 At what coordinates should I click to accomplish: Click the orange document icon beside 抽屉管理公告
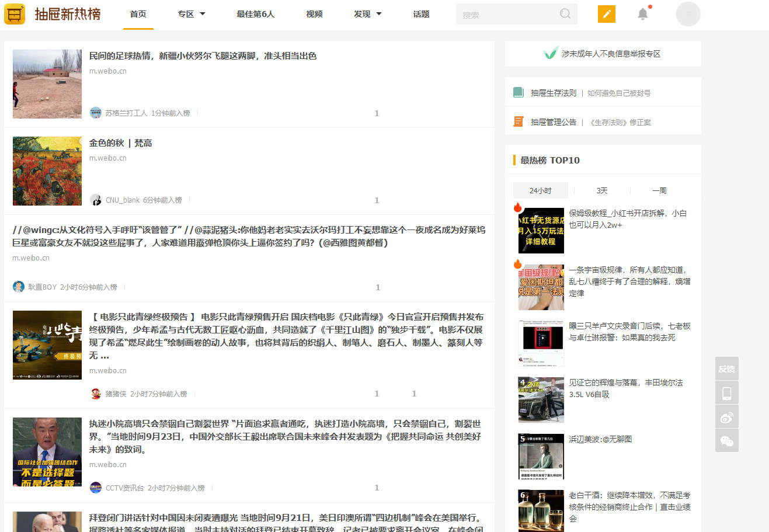pyautogui.click(x=519, y=121)
